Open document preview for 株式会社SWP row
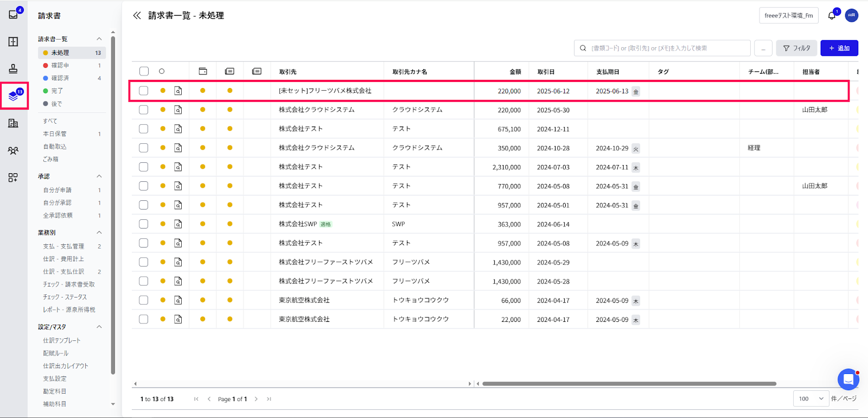868x418 pixels. click(x=178, y=224)
